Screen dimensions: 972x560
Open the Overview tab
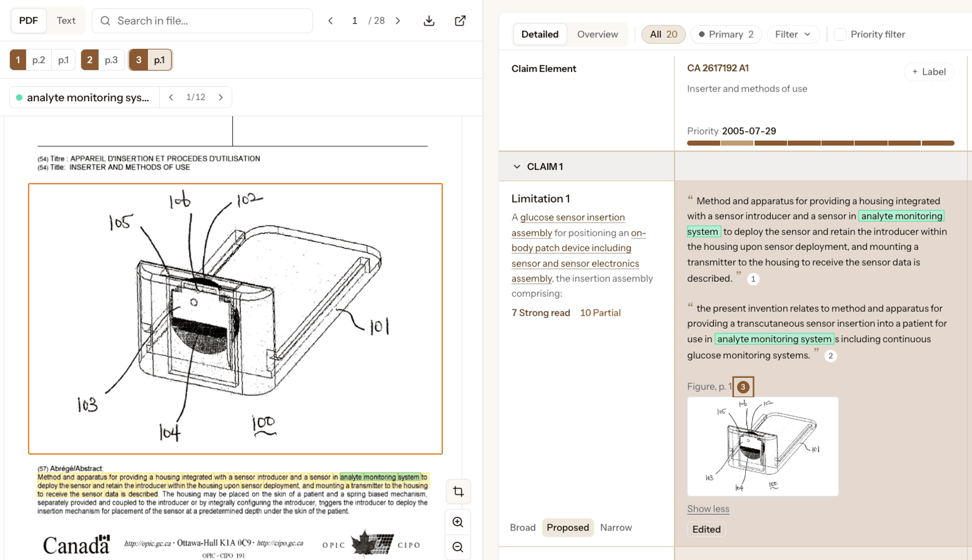(x=597, y=34)
